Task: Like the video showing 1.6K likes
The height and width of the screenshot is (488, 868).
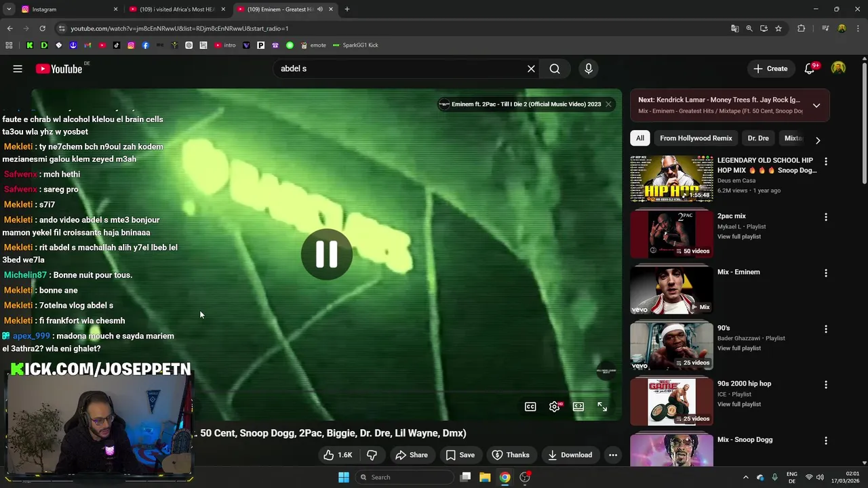Action: (x=338, y=455)
